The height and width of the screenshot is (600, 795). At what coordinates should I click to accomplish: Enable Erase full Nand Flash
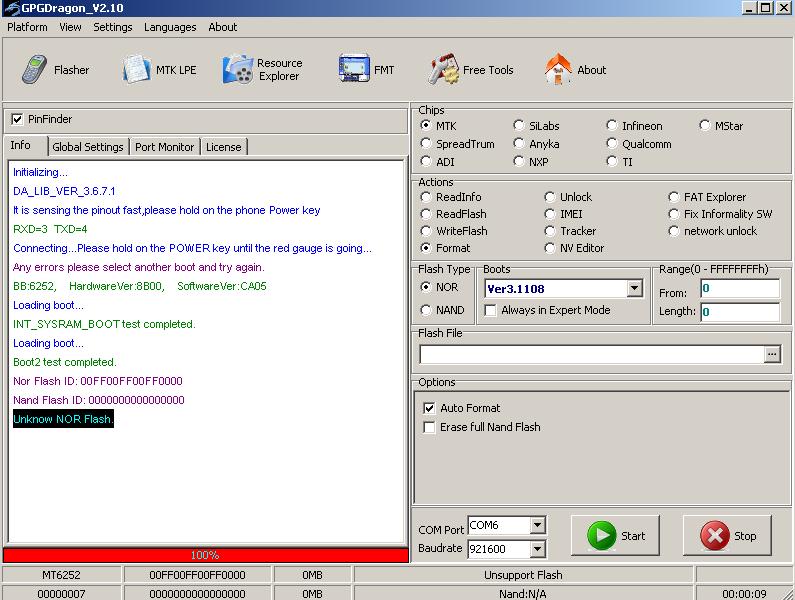(x=429, y=427)
